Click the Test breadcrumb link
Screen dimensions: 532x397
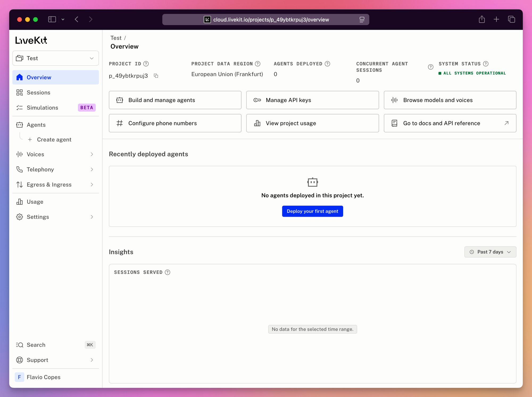click(x=116, y=38)
